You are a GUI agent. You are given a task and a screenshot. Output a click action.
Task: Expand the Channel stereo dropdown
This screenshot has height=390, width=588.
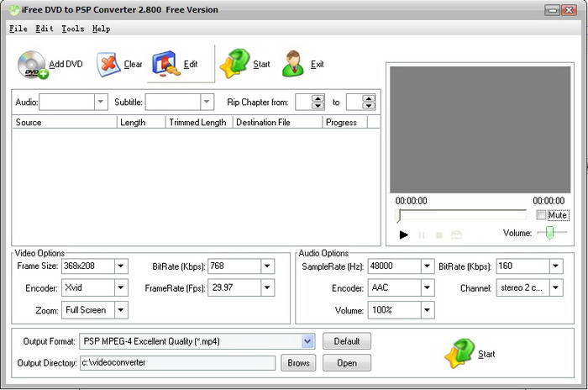pyautogui.click(x=556, y=288)
